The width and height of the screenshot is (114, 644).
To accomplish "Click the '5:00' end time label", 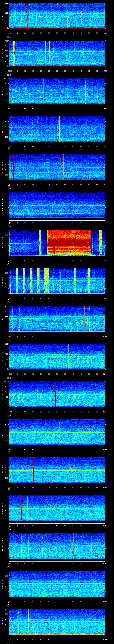I will point(105,147).
